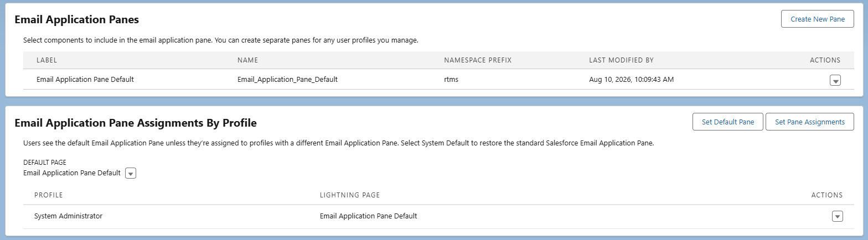
Task: Expand the Default Page dropdown arrow
Action: [x=131, y=173]
